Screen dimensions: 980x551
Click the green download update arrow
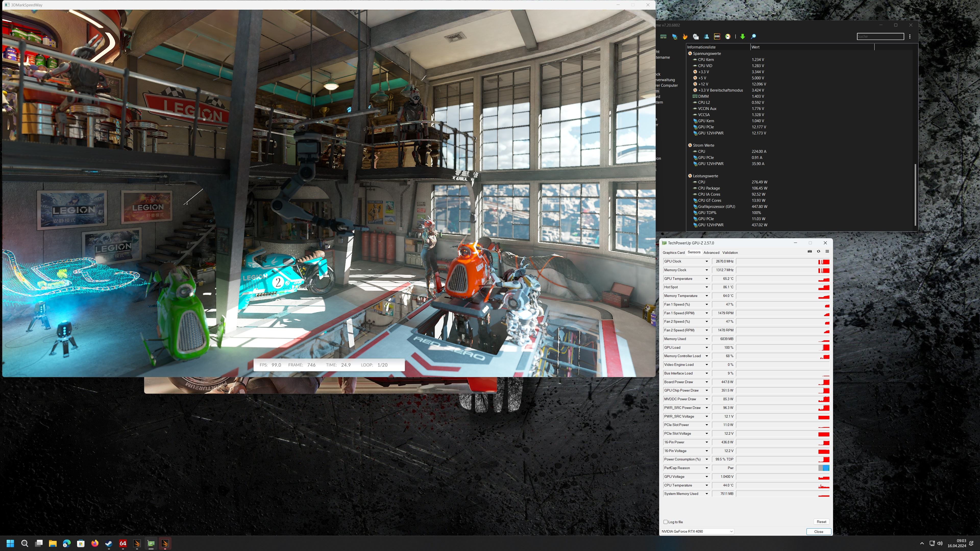pyautogui.click(x=742, y=36)
